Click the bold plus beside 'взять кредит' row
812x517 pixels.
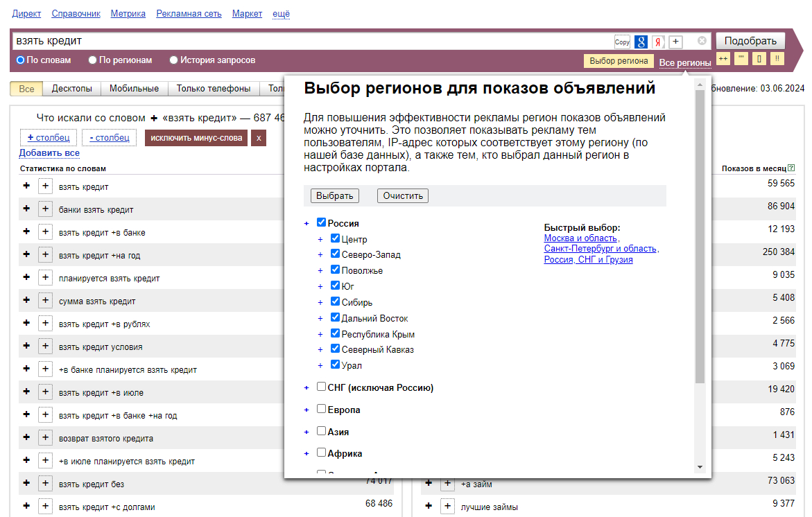pos(26,186)
